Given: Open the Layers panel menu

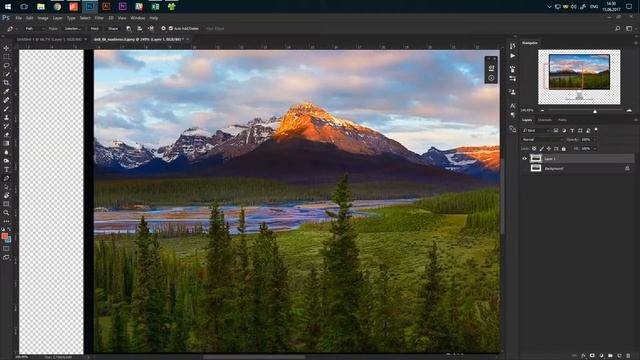Looking at the screenshot, I should tap(635, 120).
